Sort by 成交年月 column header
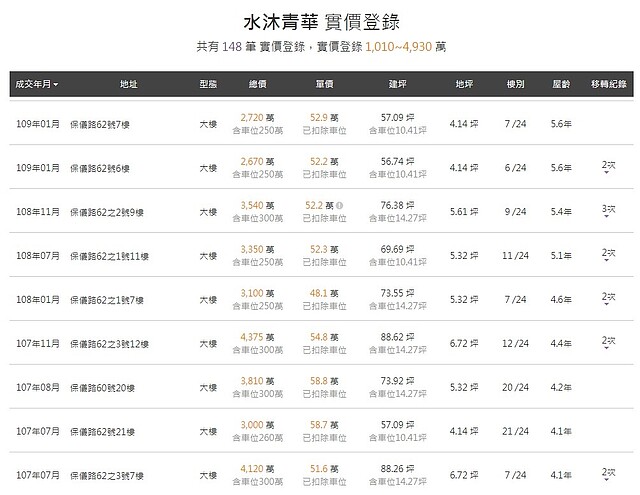The width and height of the screenshot is (640, 495). click(x=37, y=84)
